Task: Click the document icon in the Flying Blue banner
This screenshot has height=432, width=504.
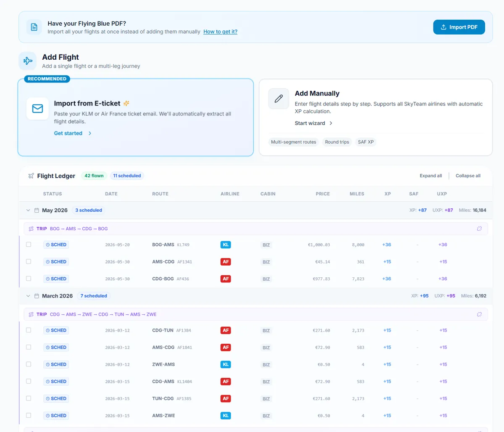Action: 34,27
